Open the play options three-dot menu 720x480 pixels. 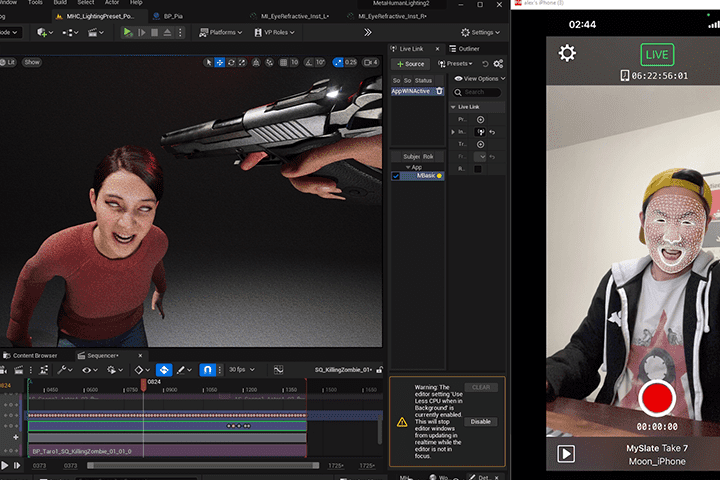180,32
